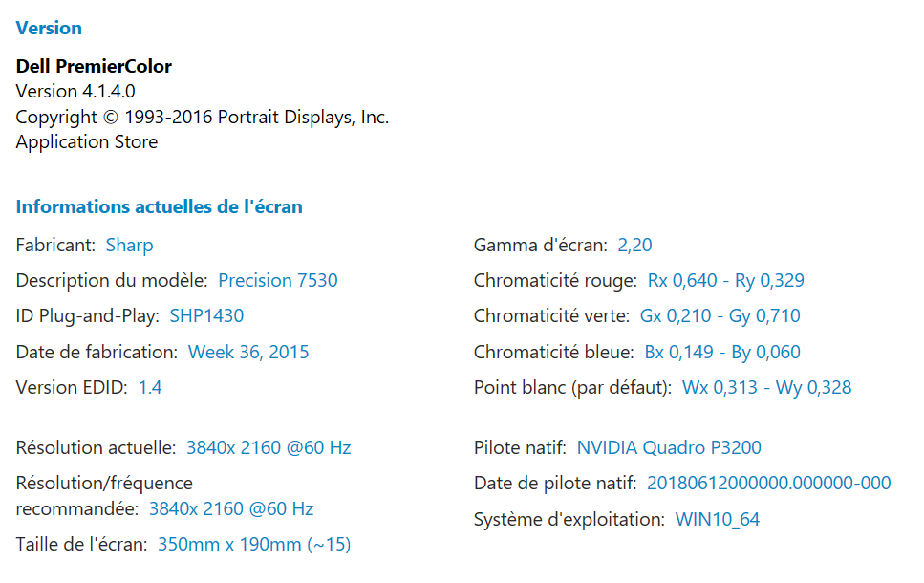This screenshot has width=924, height=583.
Task: Select the Sharp manufacturer value
Action: (x=129, y=245)
